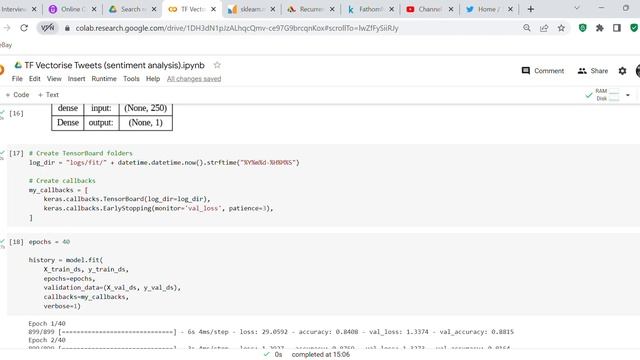This screenshot has width=640, height=360.
Task: Open the Tools menu
Action: click(131, 79)
